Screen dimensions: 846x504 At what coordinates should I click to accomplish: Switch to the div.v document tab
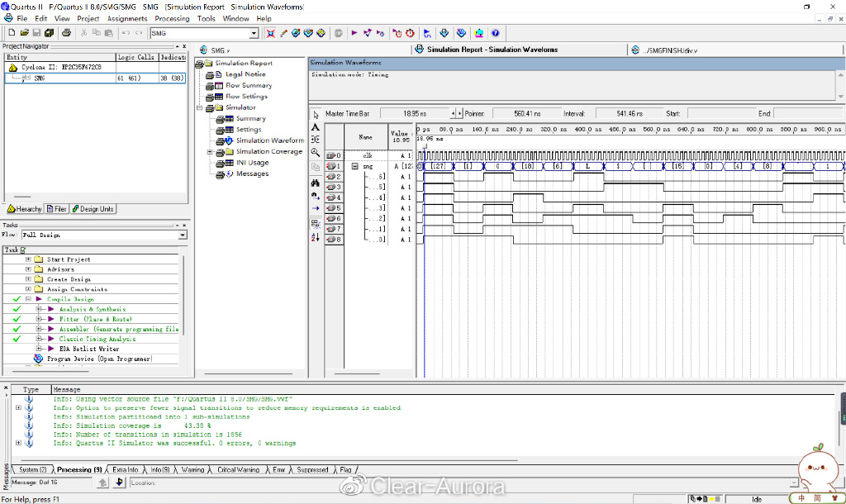665,50
